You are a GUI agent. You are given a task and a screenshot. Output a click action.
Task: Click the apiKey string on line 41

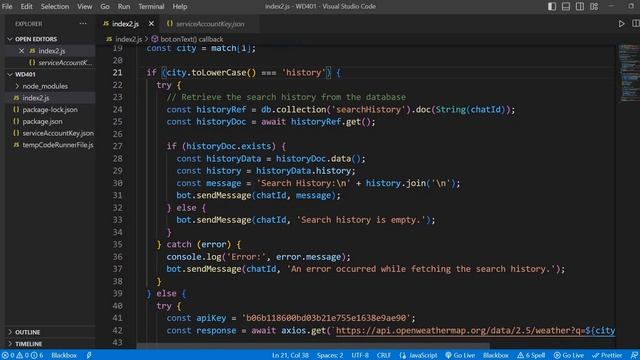[x=326, y=318]
